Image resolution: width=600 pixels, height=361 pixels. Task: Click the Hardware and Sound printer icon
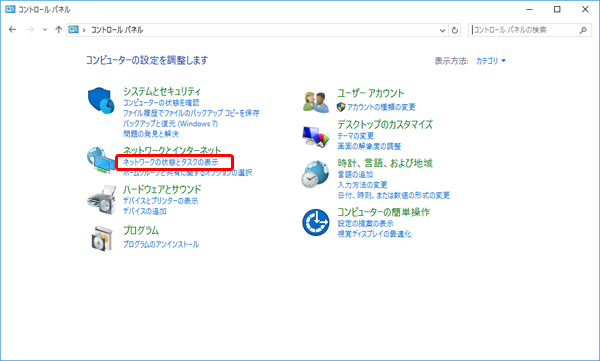pyautogui.click(x=101, y=200)
